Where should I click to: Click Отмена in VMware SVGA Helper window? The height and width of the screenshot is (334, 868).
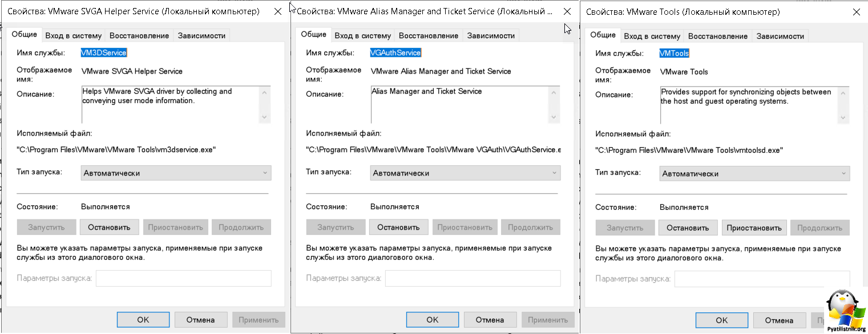pyautogui.click(x=201, y=320)
